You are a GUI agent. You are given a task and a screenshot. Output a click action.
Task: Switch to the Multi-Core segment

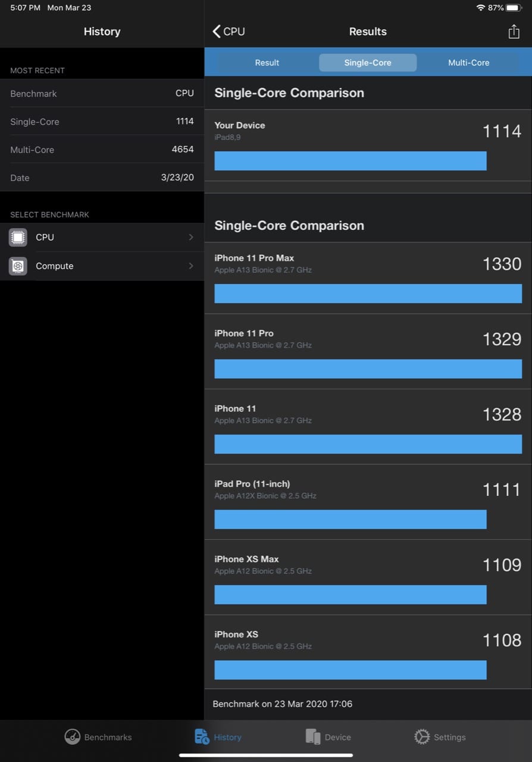[x=469, y=63]
